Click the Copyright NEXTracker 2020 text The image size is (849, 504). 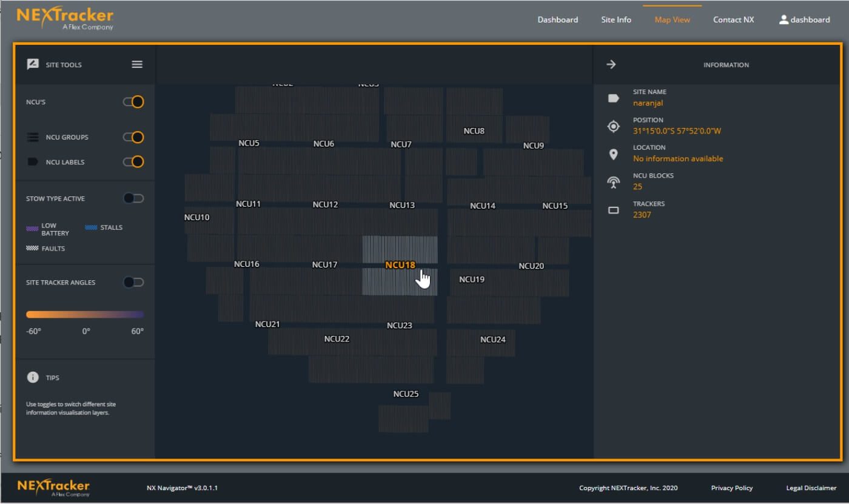pyautogui.click(x=628, y=488)
